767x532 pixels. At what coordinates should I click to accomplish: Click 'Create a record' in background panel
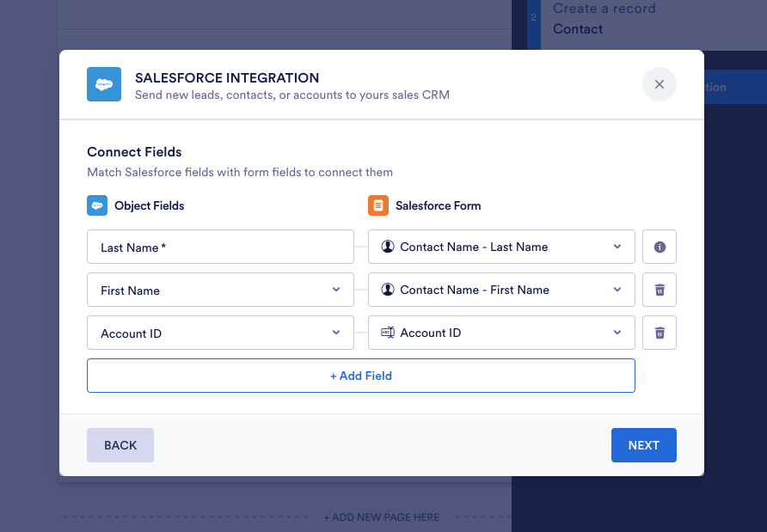[604, 9]
